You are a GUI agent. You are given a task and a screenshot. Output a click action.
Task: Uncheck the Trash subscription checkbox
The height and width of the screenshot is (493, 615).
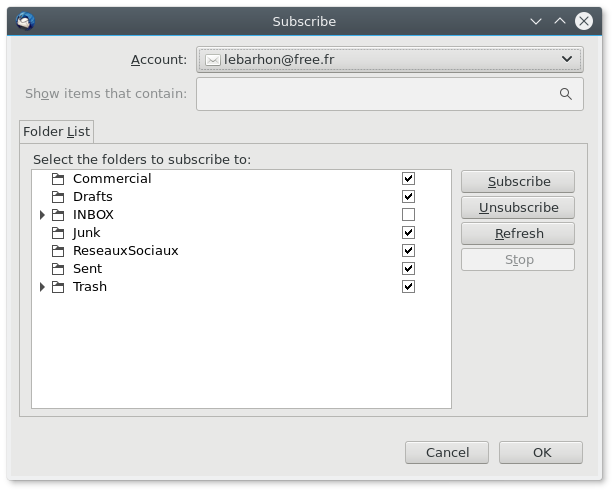408,287
